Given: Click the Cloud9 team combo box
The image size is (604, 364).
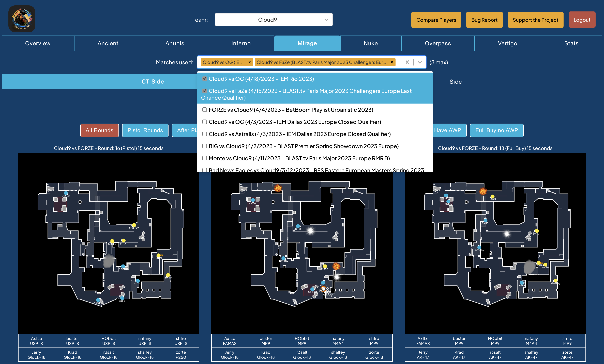Looking at the screenshot, I should point(274,20).
